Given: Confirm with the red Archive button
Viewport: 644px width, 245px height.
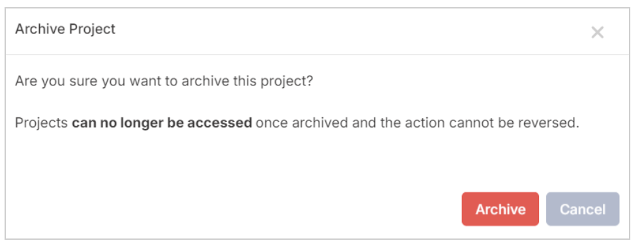Looking at the screenshot, I should [x=500, y=209].
